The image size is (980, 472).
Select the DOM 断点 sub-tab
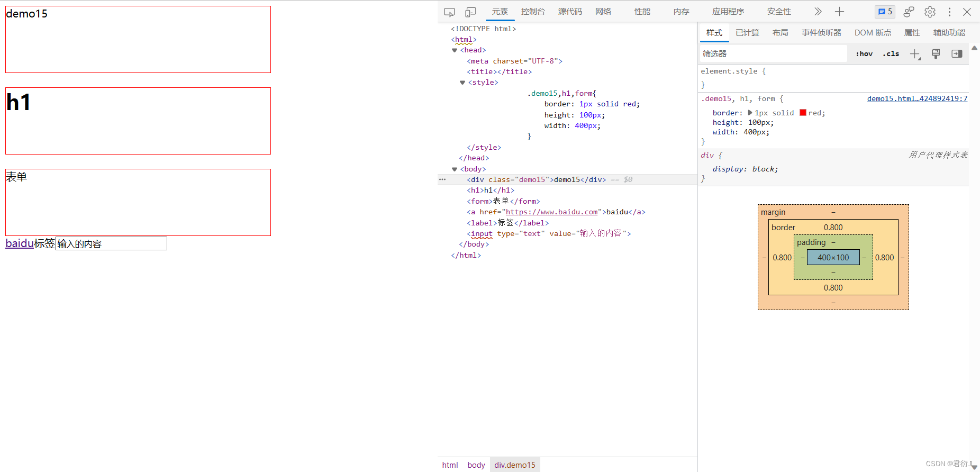coord(873,33)
